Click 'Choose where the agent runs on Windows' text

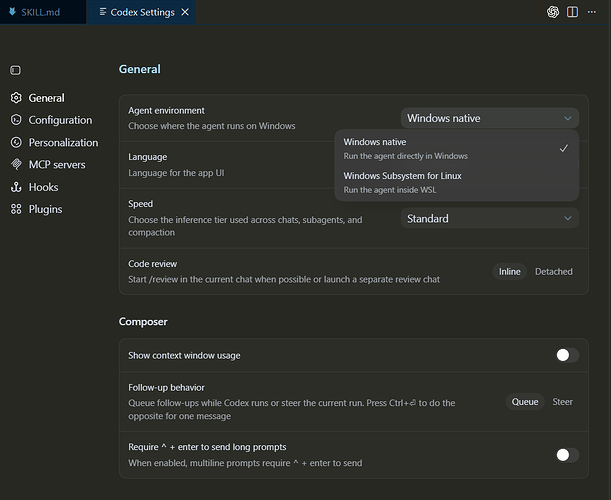coord(212,126)
